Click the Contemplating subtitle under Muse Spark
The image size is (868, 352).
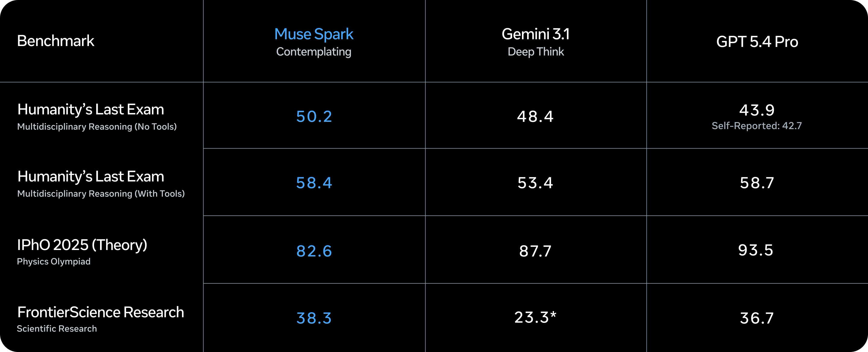(x=314, y=52)
